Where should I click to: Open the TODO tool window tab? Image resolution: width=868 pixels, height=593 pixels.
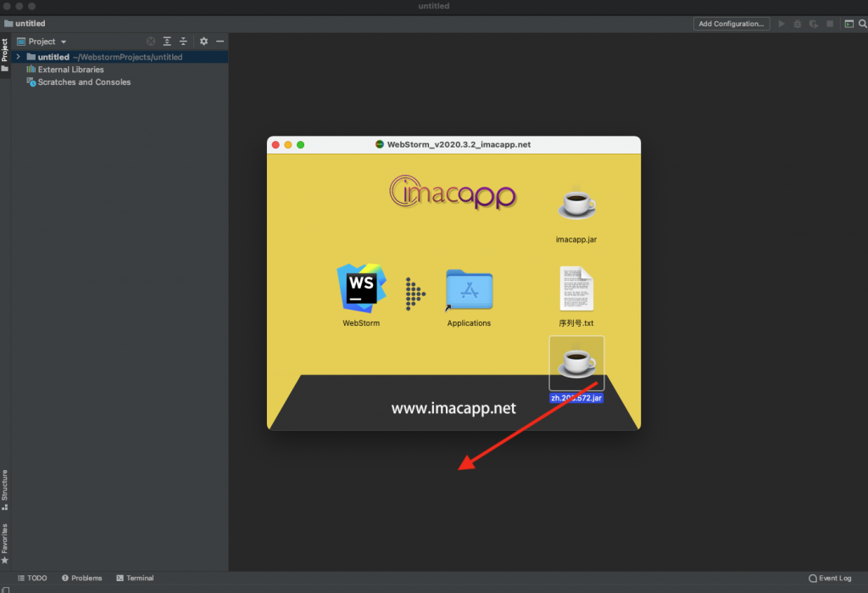tap(32, 578)
